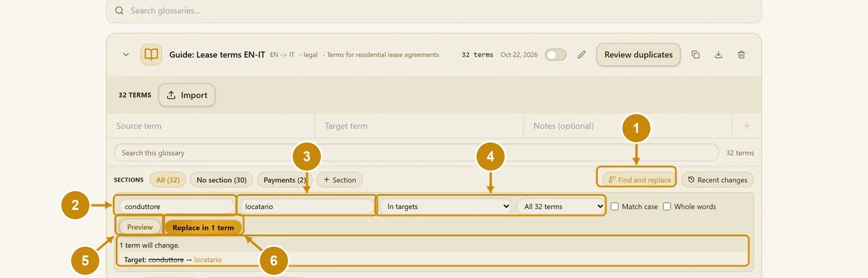Open the All 32 terms dropdown
This screenshot has height=278, width=868.
point(561,207)
